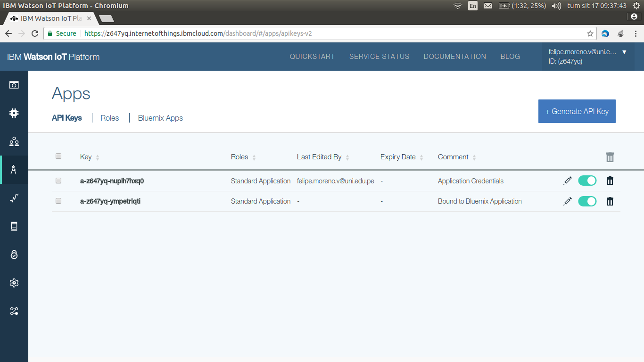The image size is (644, 362).
Task: Go to Members via the sidebar people icon
Action: coord(14,141)
